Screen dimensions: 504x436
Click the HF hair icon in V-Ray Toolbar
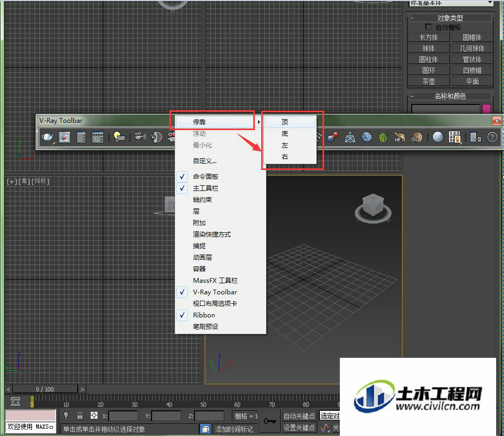pyautogui.click(x=400, y=137)
